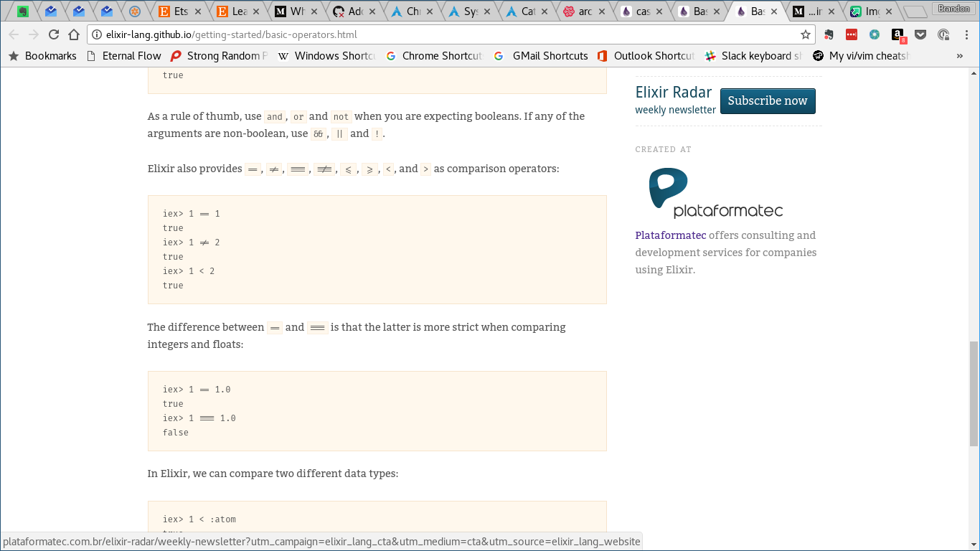Click the Brandon profile button
980x551 pixels.
click(x=954, y=8)
